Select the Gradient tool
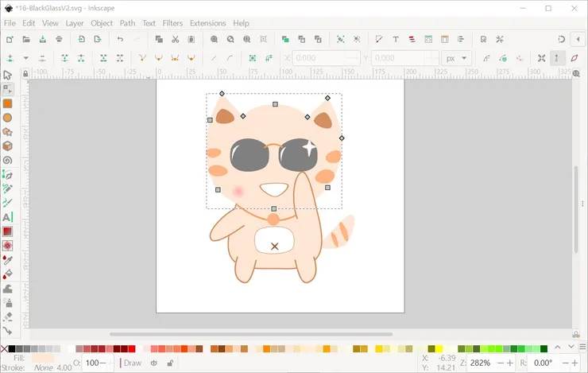The image size is (588, 373). (x=7, y=231)
